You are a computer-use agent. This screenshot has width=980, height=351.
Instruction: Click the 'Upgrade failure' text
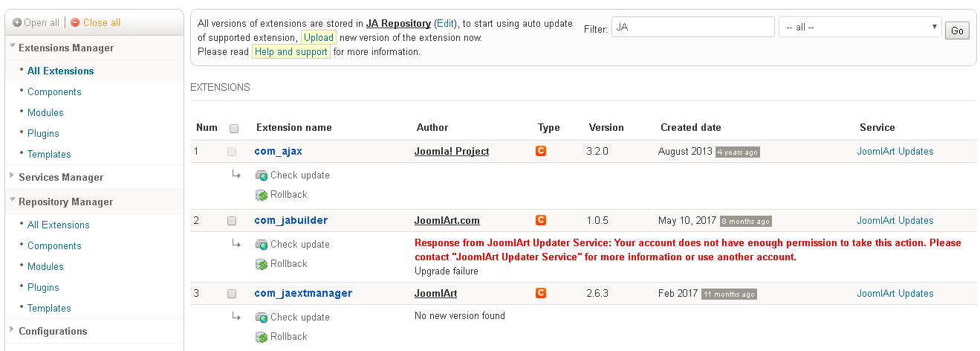tap(447, 271)
